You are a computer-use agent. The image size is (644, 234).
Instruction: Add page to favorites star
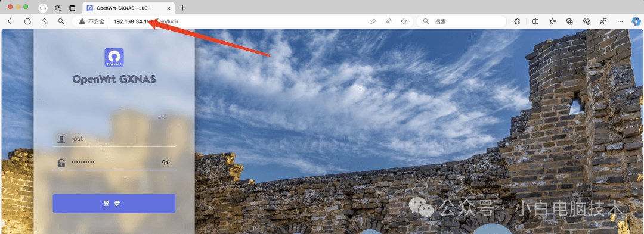point(404,21)
